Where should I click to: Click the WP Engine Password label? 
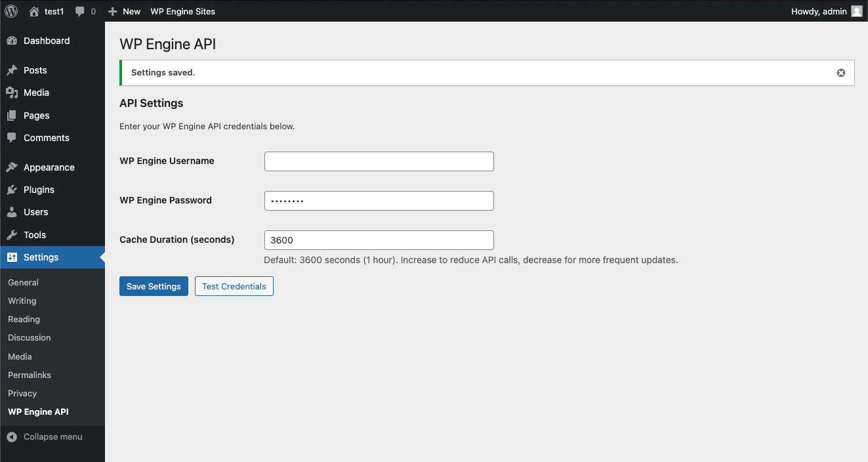pos(165,200)
